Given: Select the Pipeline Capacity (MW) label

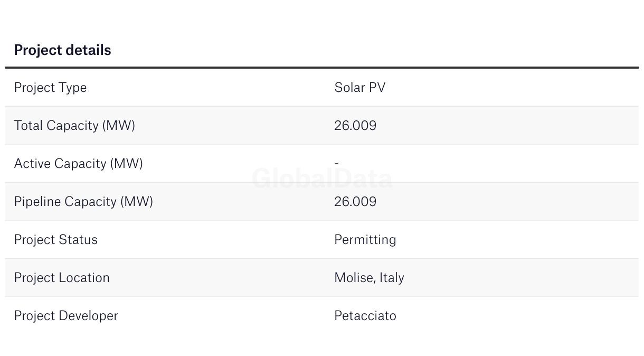Looking at the screenshot, I should tap(83, 202).
